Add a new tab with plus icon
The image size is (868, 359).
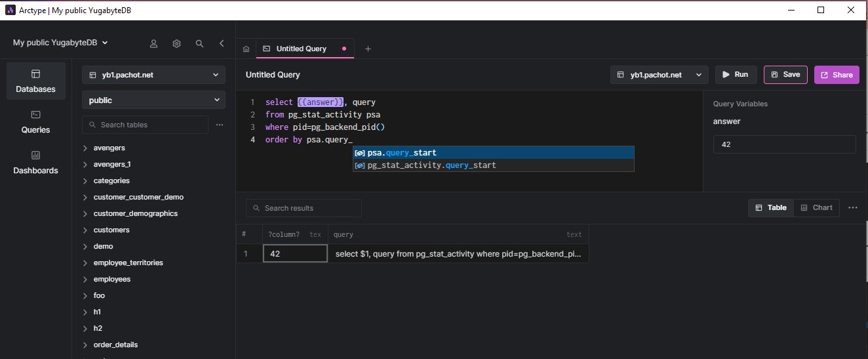tap(368, 49)
